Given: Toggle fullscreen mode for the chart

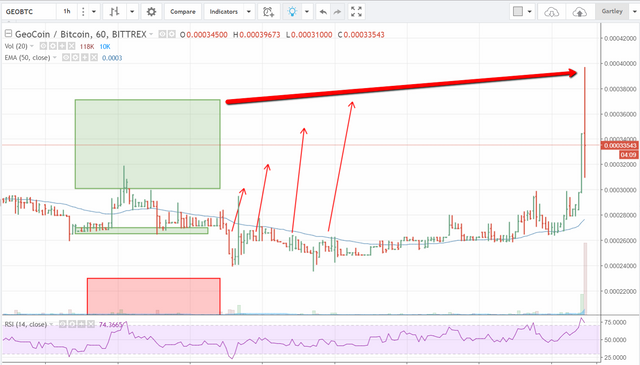Looking at the screenshot, I should [356, 12].
